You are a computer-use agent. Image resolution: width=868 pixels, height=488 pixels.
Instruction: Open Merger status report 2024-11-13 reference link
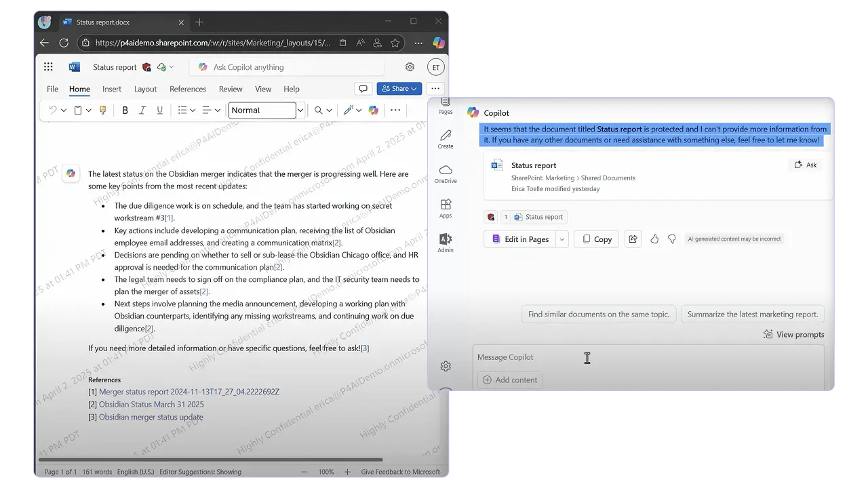pos(189,392)
